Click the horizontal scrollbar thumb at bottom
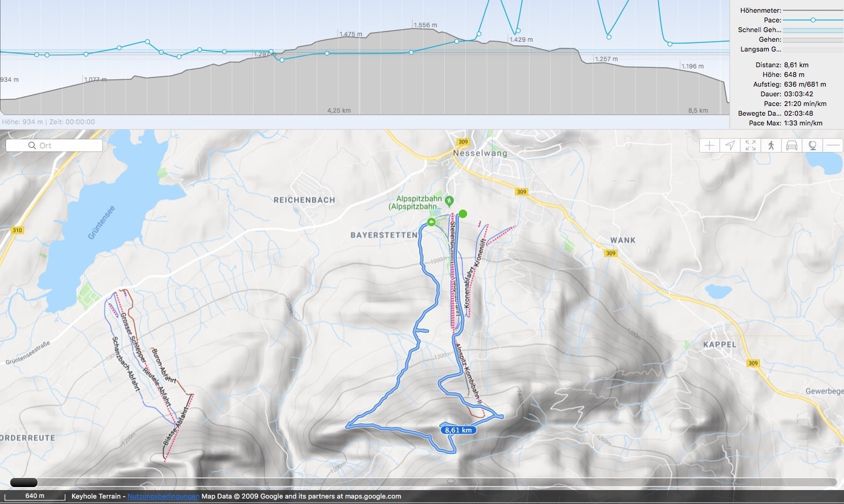The width and height of the screenshot is (844, 504). tap(24, 483)
